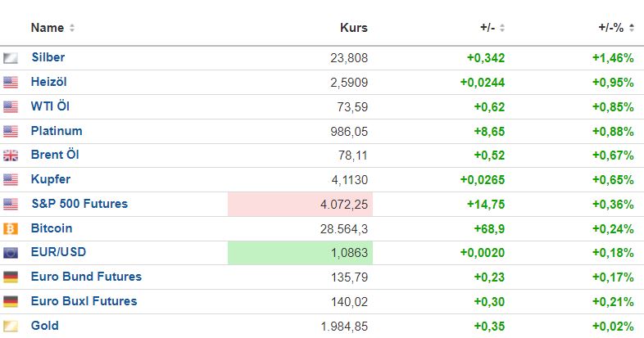Open the Bitcoin quote link
This screenshot has height=338, width=644.
point(52,228)
